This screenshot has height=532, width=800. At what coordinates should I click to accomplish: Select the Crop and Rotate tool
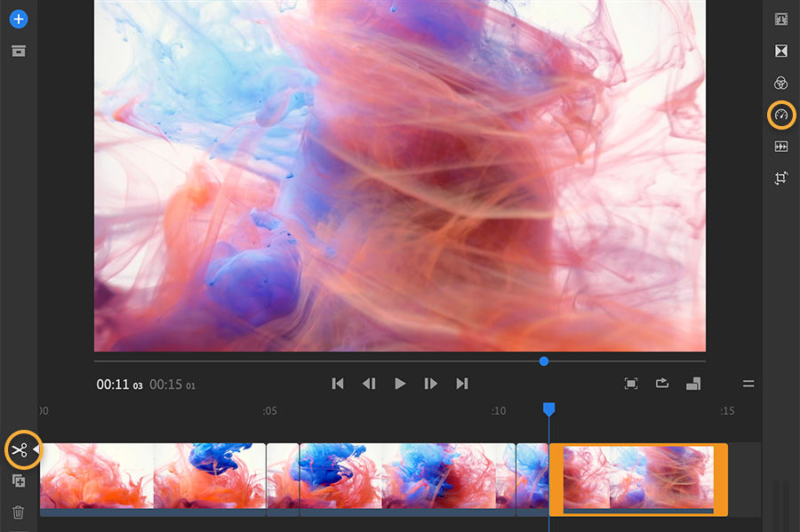(x=780, y=178)
